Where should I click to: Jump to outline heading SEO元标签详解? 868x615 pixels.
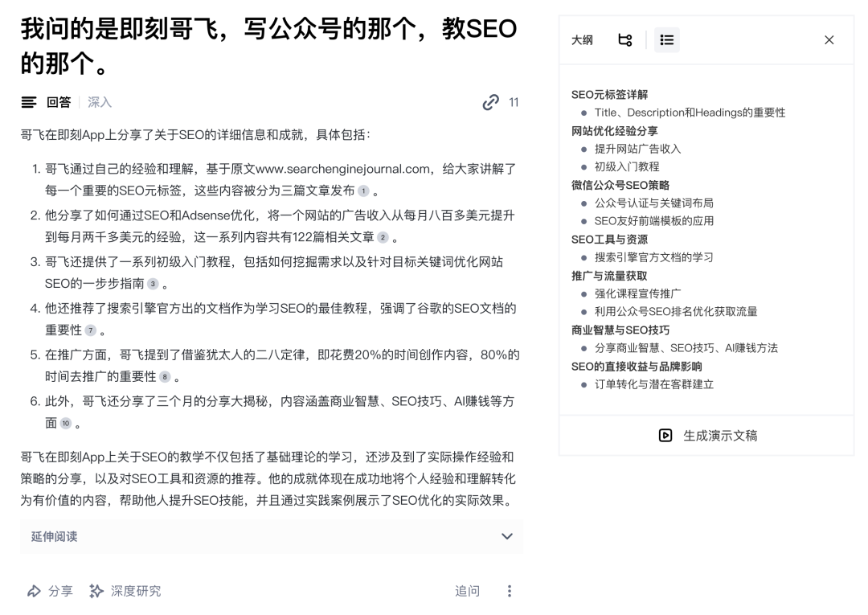[x=609, y=95]
